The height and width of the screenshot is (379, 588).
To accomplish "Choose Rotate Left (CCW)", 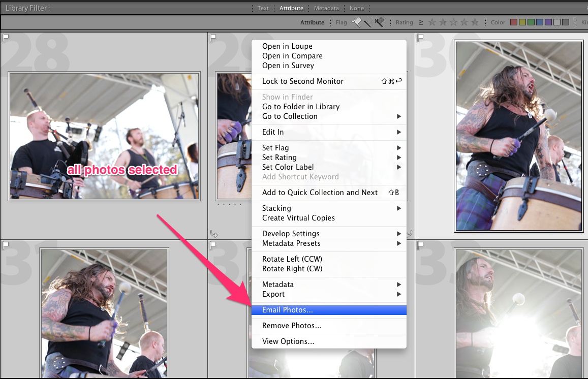I will tap(329, 260).
